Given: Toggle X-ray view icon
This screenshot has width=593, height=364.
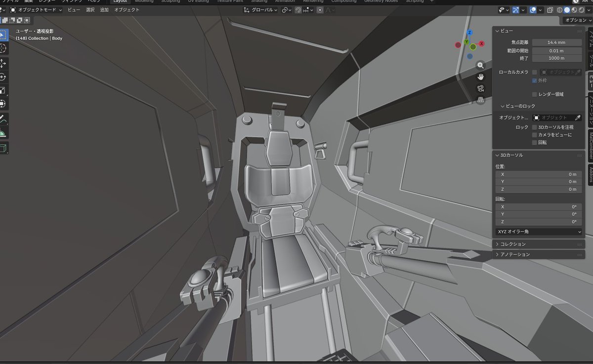Looking at the screenshot, I should (x=549, y=10).
